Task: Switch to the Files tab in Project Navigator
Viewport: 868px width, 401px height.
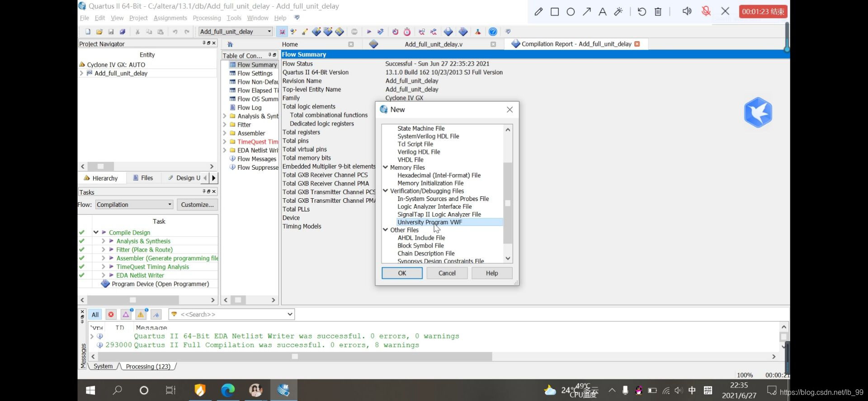Action: tap(143, 178)
